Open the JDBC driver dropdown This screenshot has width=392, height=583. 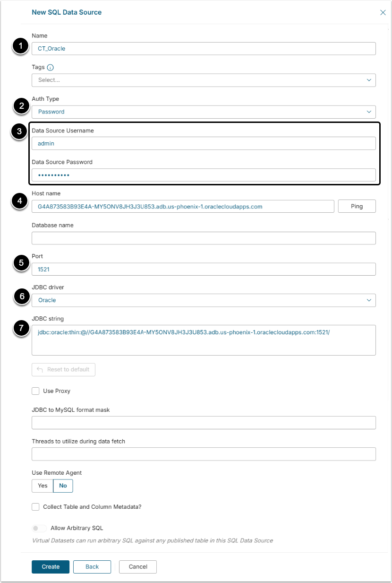click(204, 300)
